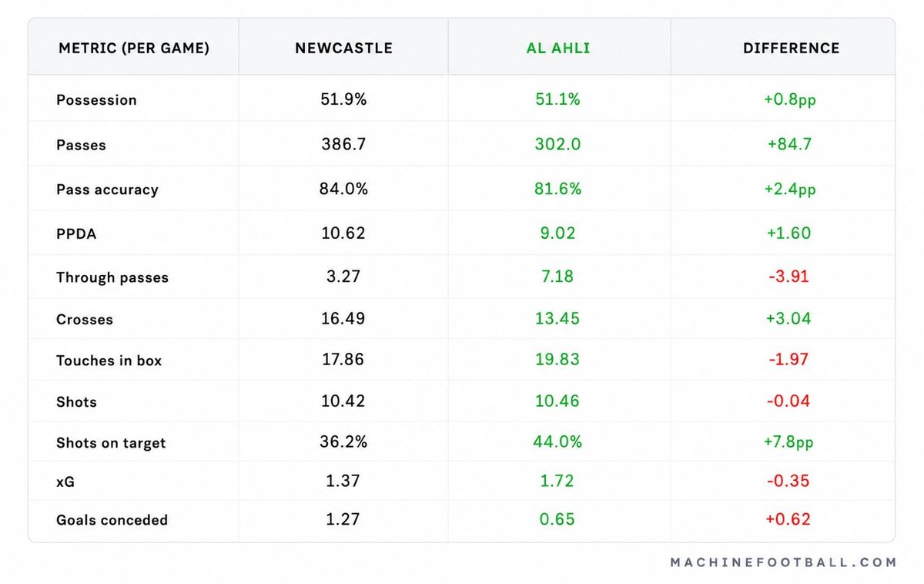Screen dimensions: 924x584
Task: Select Al Ahli's 7.18 through passes value
Action: pyautogui.click(x=557, y=276)
